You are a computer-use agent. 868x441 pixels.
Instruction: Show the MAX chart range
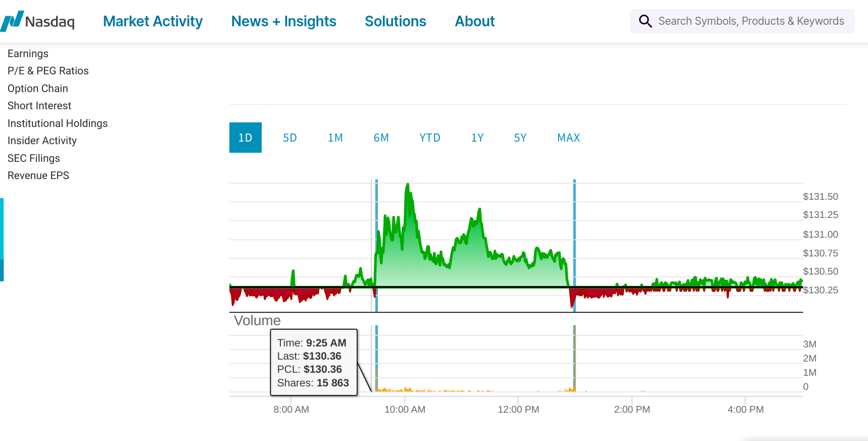pyautogui.click(x=568, y=138)
